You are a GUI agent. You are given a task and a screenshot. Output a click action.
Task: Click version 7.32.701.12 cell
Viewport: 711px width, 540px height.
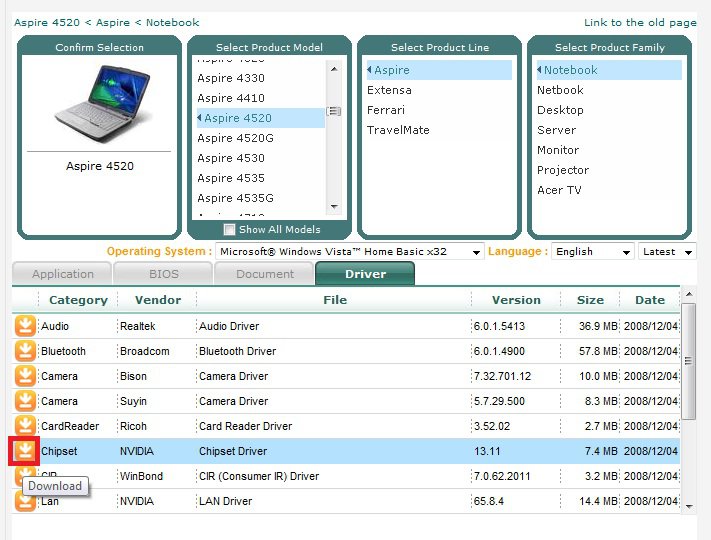[502, 376]
